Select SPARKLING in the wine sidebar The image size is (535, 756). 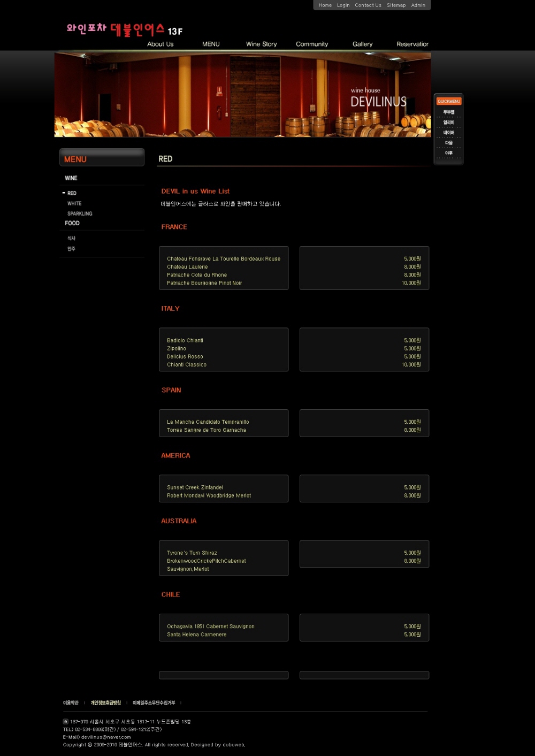[80, 214]
